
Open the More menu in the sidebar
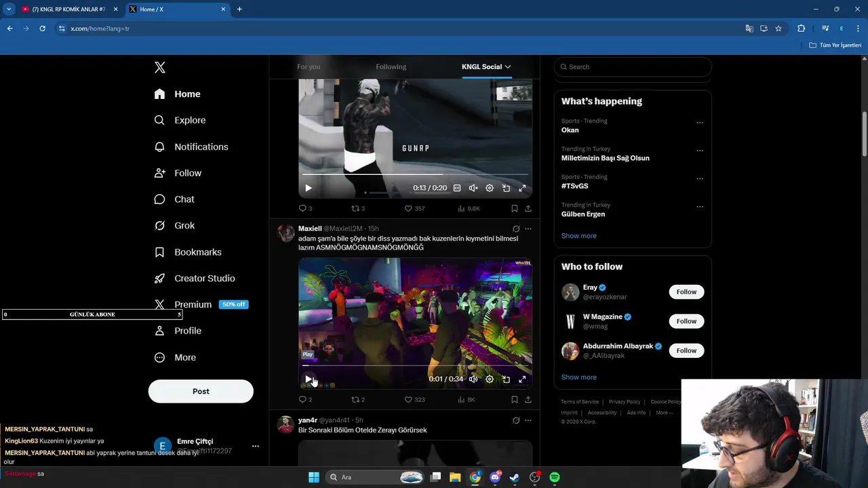pyautogui.click(x=176, y=357)
